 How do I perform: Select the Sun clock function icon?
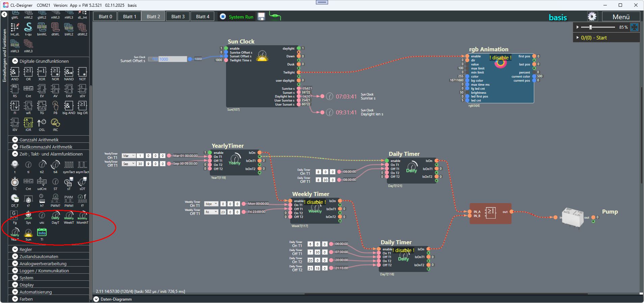28,233
